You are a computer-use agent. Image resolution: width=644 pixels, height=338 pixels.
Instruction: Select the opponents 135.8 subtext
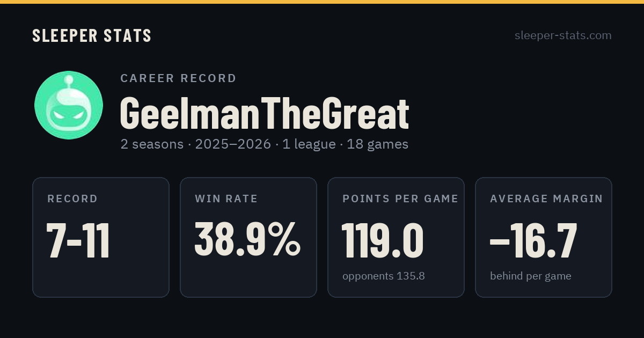(x=384, y=276)
